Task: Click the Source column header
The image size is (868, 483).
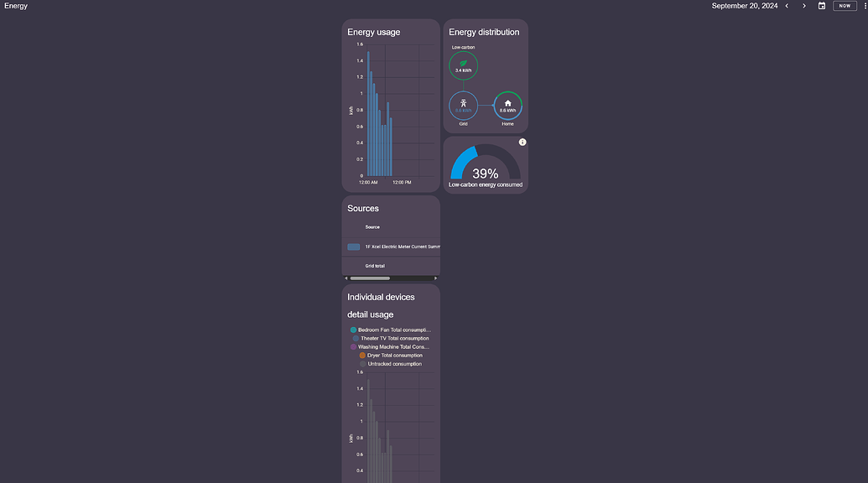Action: [x=372, y=227]
